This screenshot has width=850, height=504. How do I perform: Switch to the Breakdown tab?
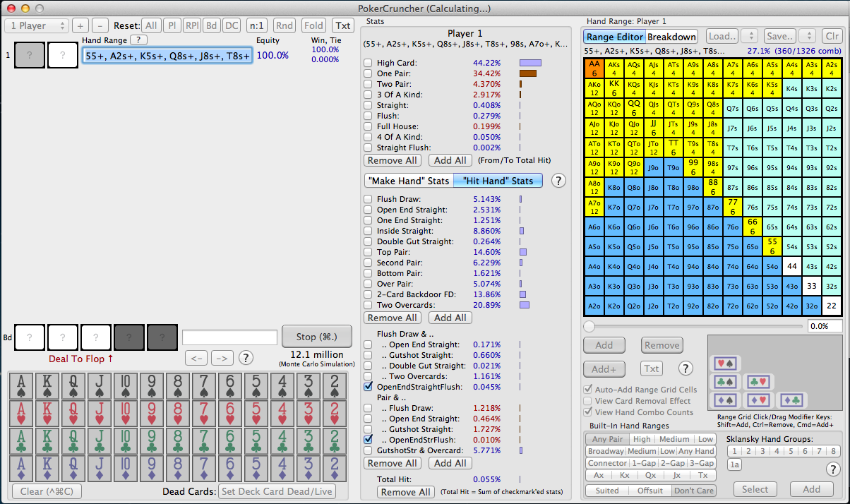[672, 37]
